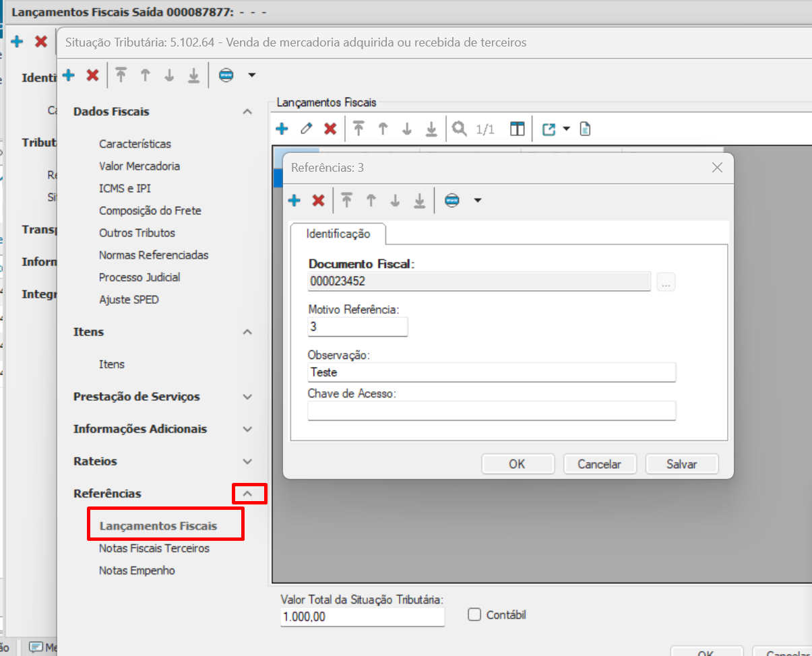Open column layout icon in Lançamentos Fiscais toolbar
Viewport: 812px width, 656px height.
(517, 129)
